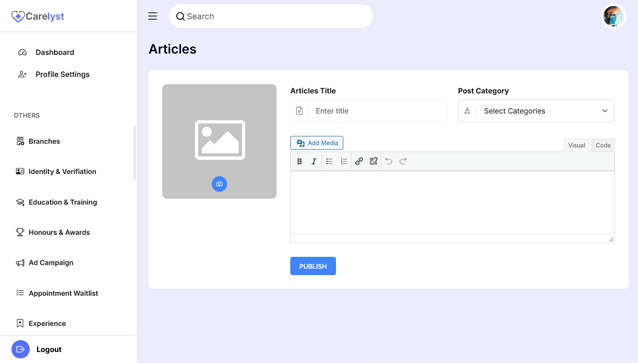638x363 pixels.
Task: Open the Dashboard menu item
Action: click(55, 52)
